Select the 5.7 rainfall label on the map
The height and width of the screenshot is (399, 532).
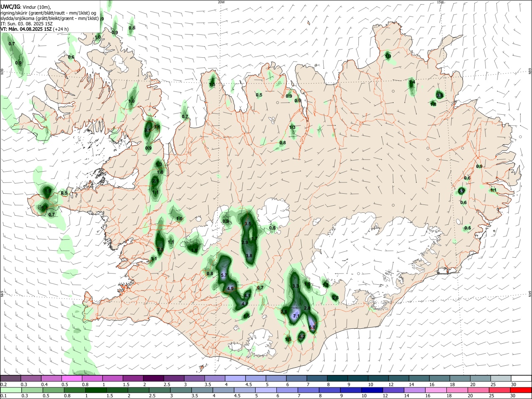coord(223,276)
